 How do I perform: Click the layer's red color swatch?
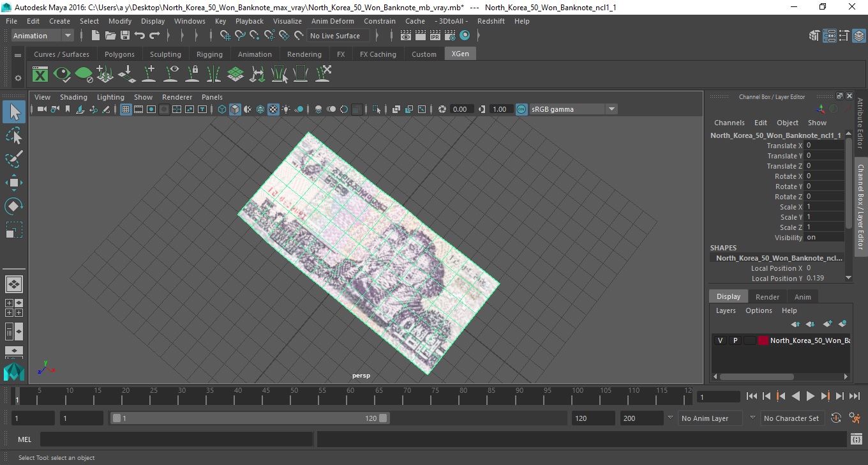point(763,340)
